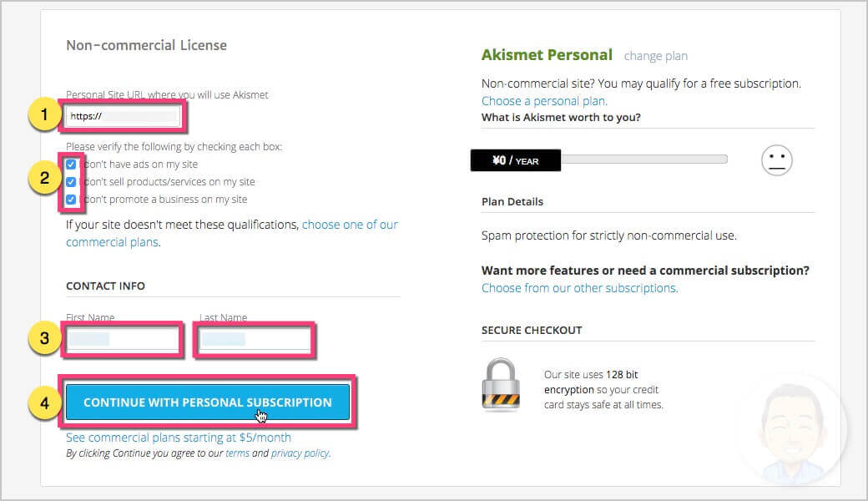Viewport: 868px width, 501px height.
Task: Uncheck "don't sell products/services" checkbox
Action: click(71, 182)
